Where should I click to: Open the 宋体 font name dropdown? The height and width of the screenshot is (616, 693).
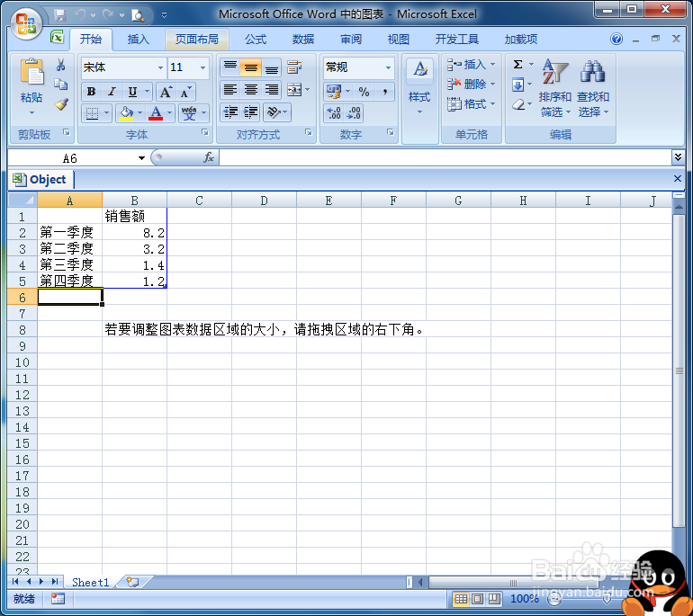click(x=160, y=67)
